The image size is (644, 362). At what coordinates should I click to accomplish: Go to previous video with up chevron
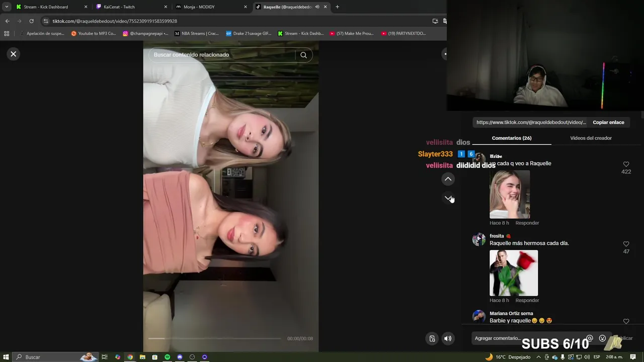click(x=448, y=179)
